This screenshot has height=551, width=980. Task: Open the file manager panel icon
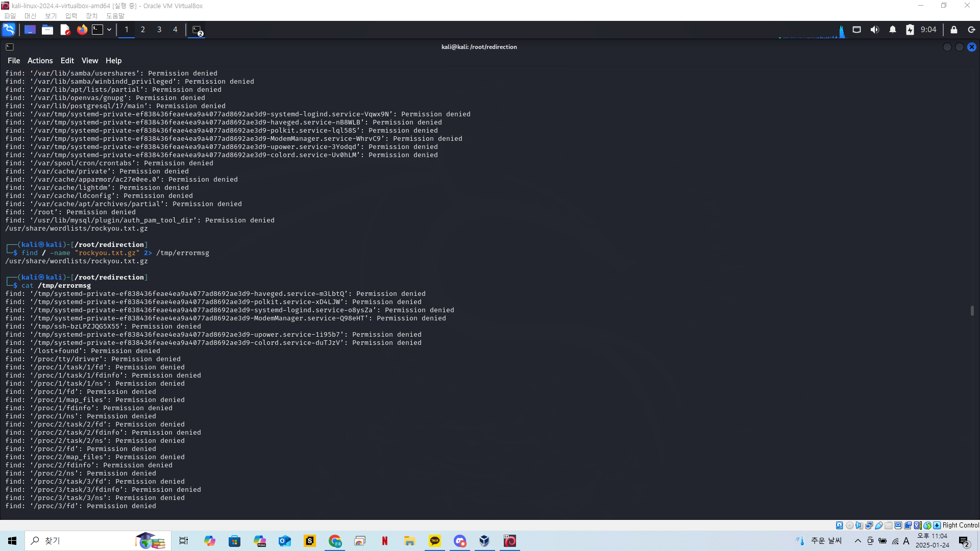coord(47,30)
